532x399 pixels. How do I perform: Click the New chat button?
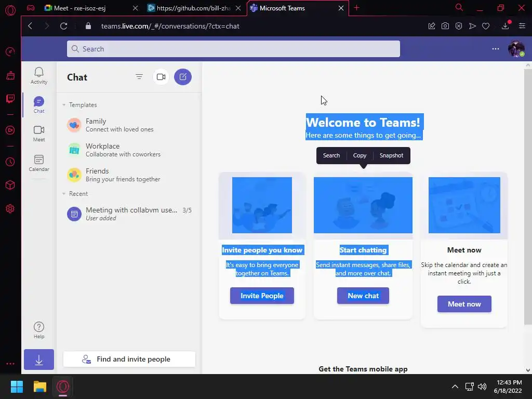click(363, 296)
